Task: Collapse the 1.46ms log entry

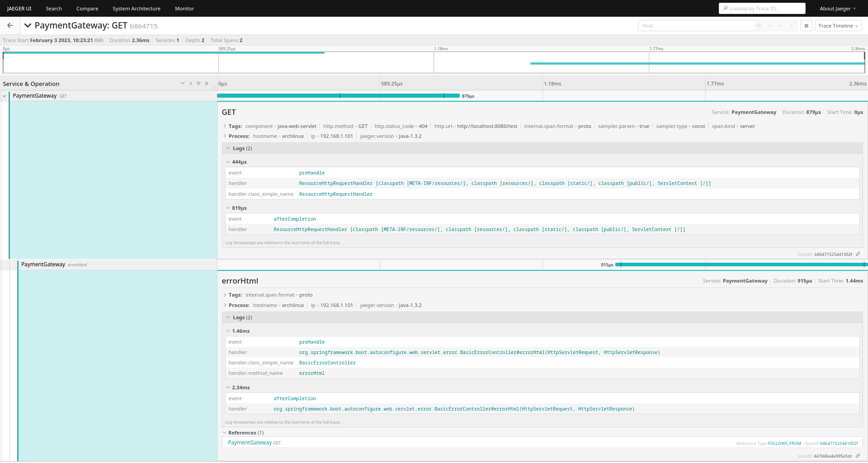Action: pos(238,331)
